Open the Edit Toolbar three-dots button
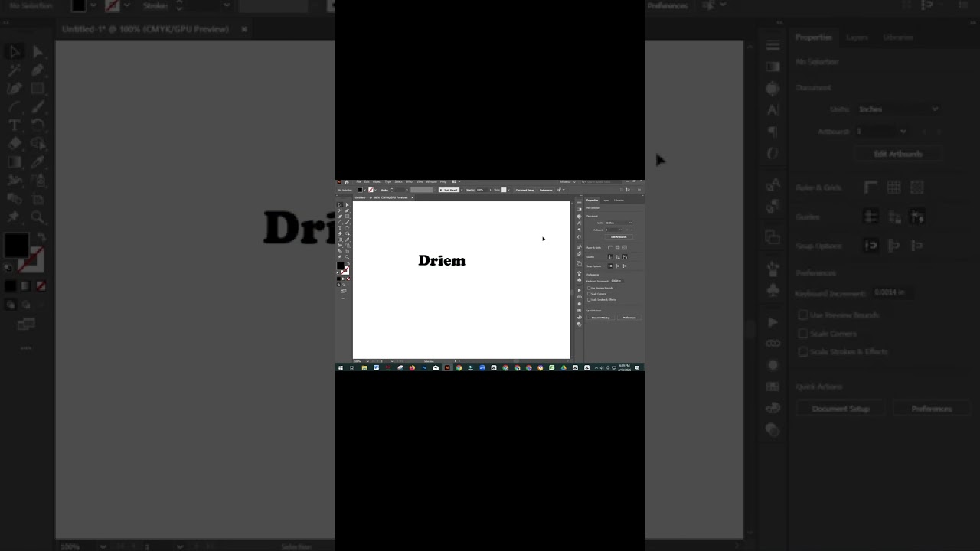980x551 pixels. (343, 298)
